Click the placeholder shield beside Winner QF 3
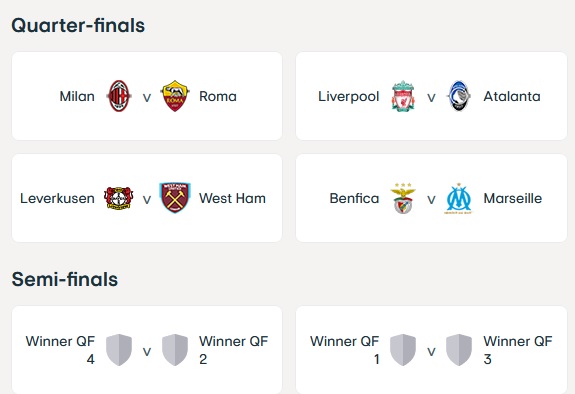The image size is (575, 394). coord(459,350)
